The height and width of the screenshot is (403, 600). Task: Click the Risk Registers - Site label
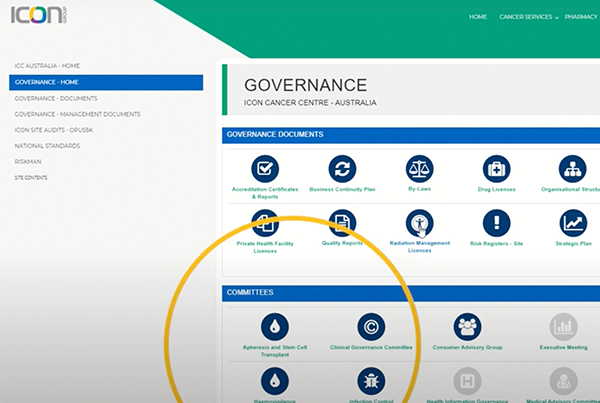(x=496, y=243)
